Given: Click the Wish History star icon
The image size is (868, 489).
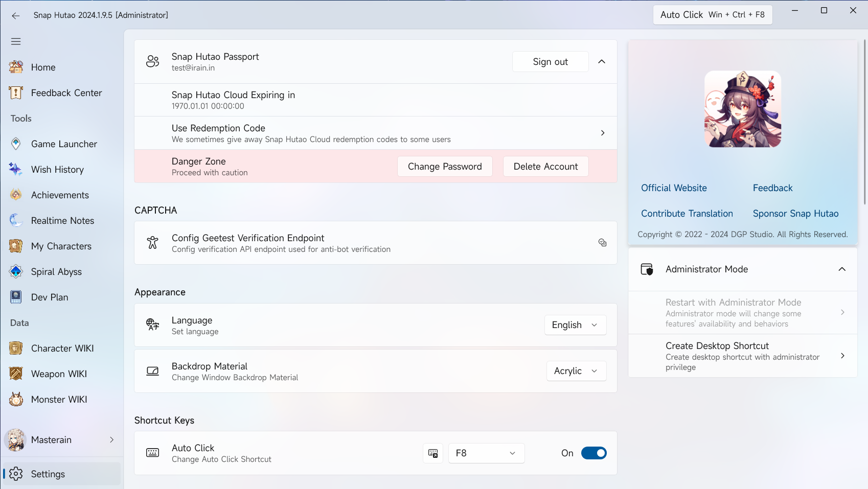Looking at the screenshot, I should point(16,169).
